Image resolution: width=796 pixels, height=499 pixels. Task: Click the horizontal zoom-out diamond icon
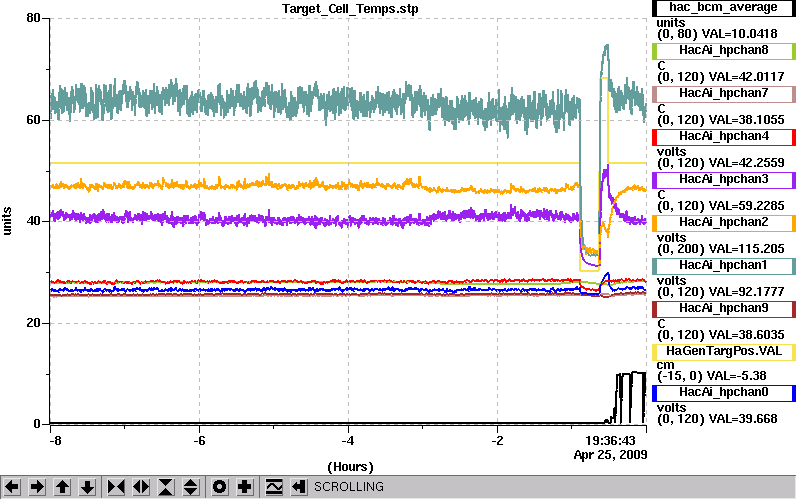click(141, 487)
